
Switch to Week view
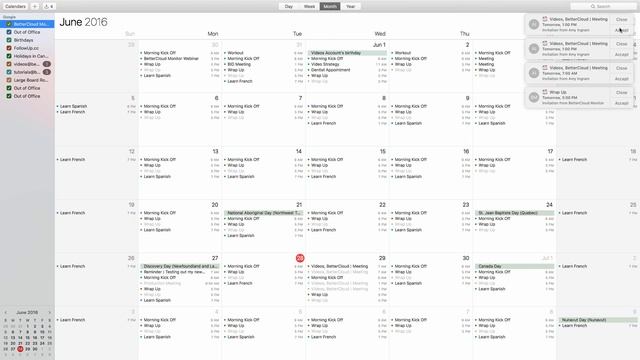[309, 7]
